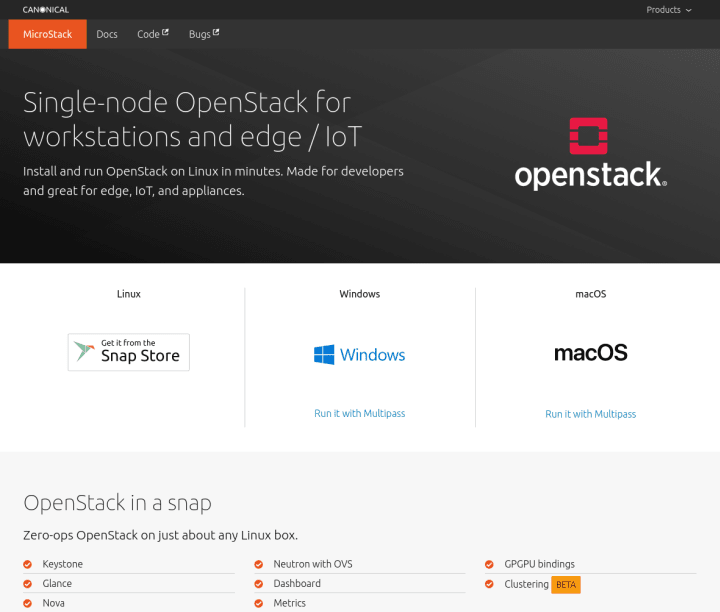Open the MicroStack tab
The image size is (720, 612).
click(x=47, y=34)
